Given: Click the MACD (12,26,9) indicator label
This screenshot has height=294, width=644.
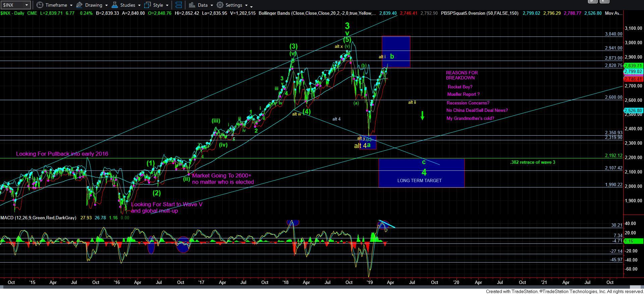Looking at the screenshot, I should point(38,218).
